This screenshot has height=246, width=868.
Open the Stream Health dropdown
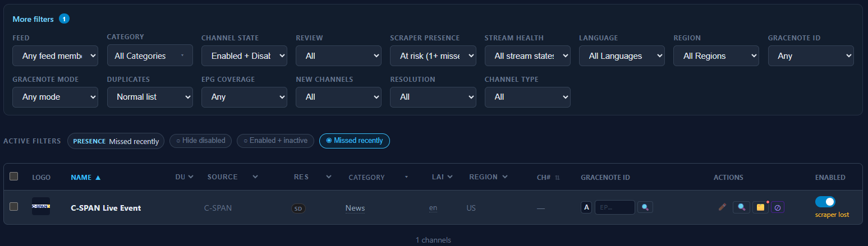tap(527, 56)
